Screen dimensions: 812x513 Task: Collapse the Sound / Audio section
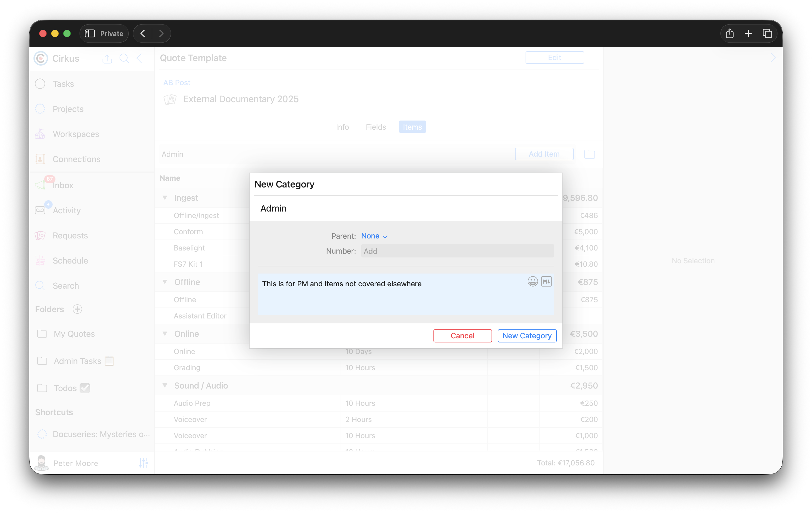click(x=165, y=385)
